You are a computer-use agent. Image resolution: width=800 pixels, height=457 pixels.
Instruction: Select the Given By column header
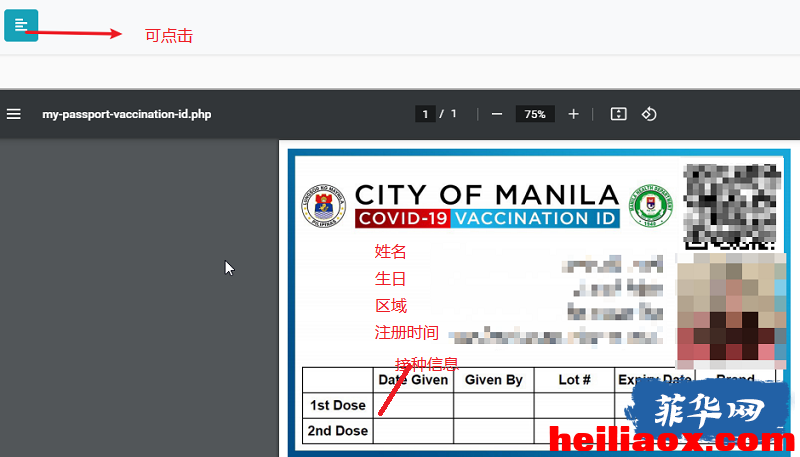494,380
